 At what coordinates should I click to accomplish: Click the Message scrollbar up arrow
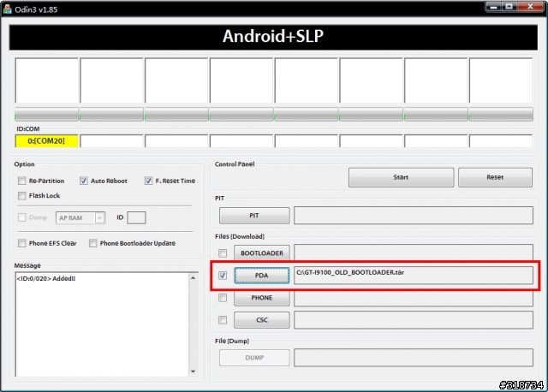[x=194, y=278]
